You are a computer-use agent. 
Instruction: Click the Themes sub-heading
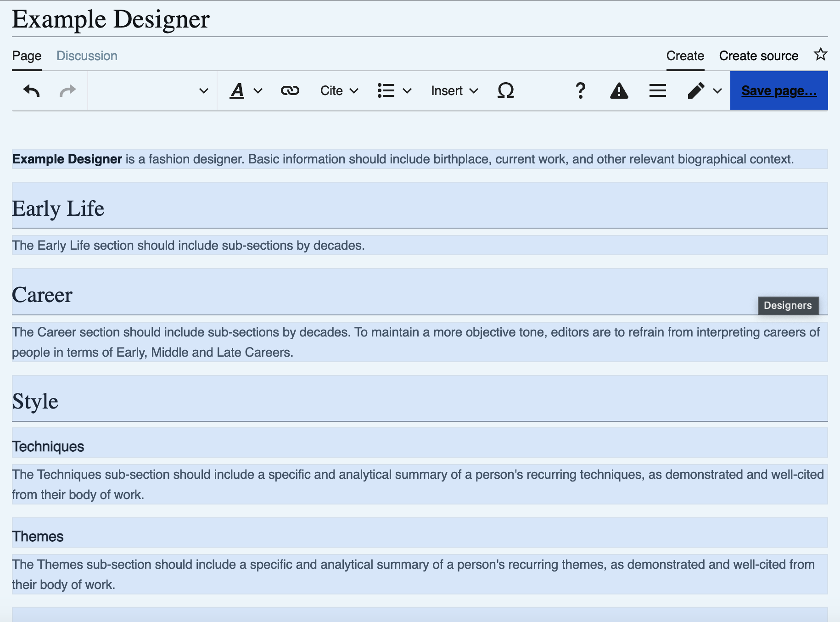coord(38,536)
